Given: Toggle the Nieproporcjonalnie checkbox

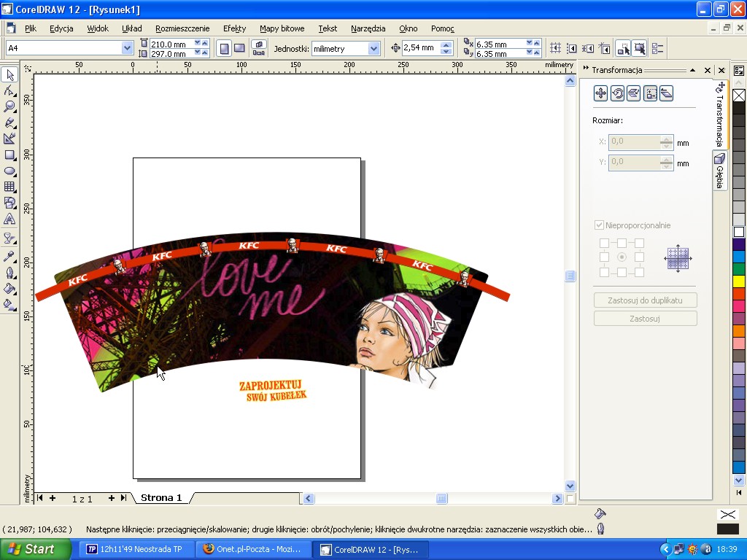Looking at the screenshot, I should (600, 225).
